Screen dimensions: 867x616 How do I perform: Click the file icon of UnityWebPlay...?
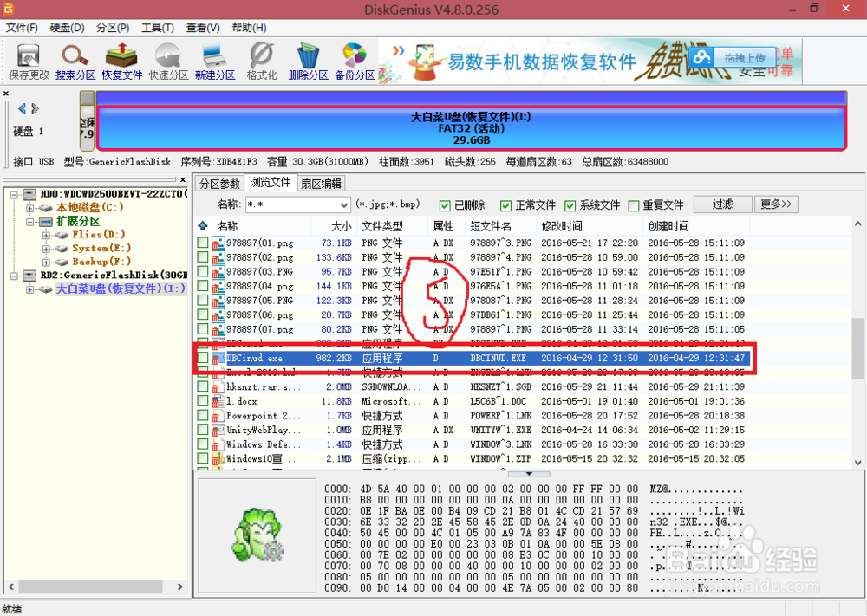(x=218, y=430)
